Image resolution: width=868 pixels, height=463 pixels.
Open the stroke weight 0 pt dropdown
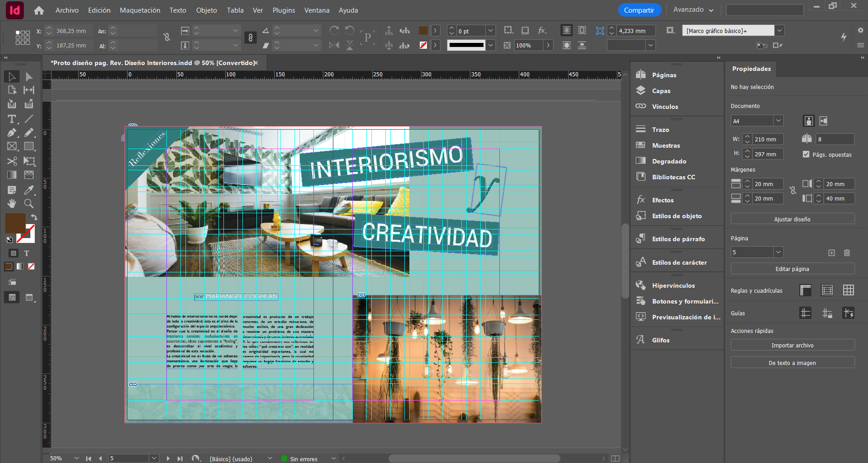(490, 31)
